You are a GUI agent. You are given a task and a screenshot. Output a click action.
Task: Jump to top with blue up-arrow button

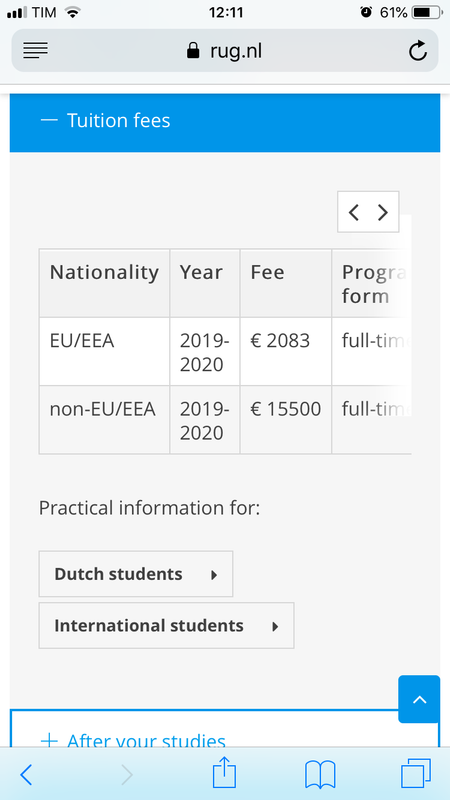point(419,699)
